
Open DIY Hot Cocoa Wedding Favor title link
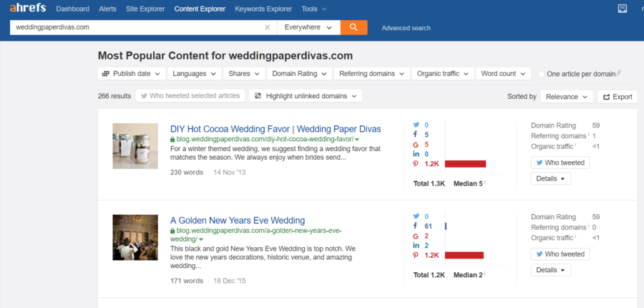click(275, 129)
